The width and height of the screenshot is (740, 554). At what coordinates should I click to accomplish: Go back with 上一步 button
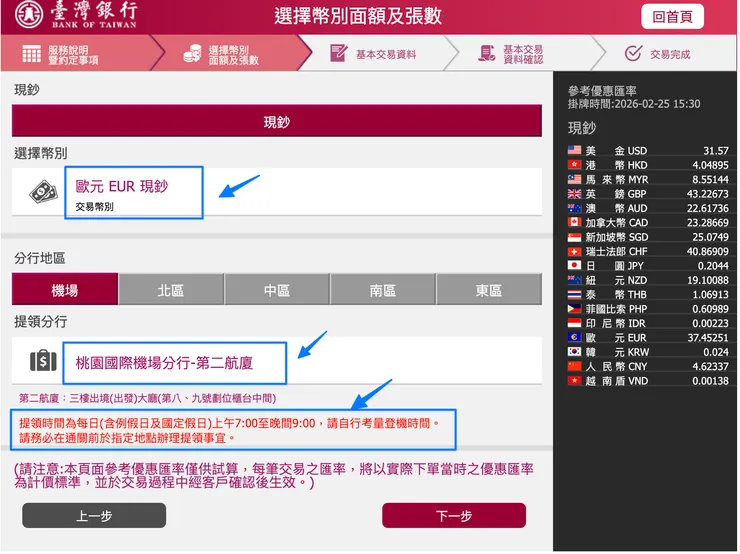click(94, 516)
